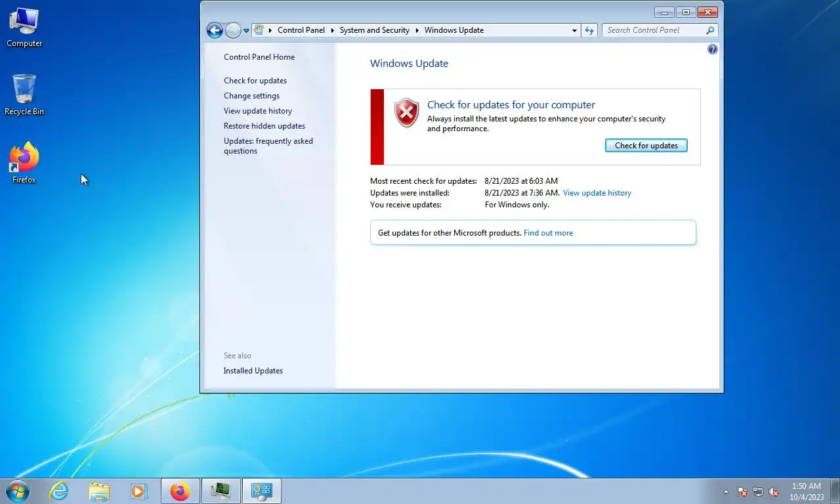Open muted volume speaker tray icon

[x=774, y=492]
